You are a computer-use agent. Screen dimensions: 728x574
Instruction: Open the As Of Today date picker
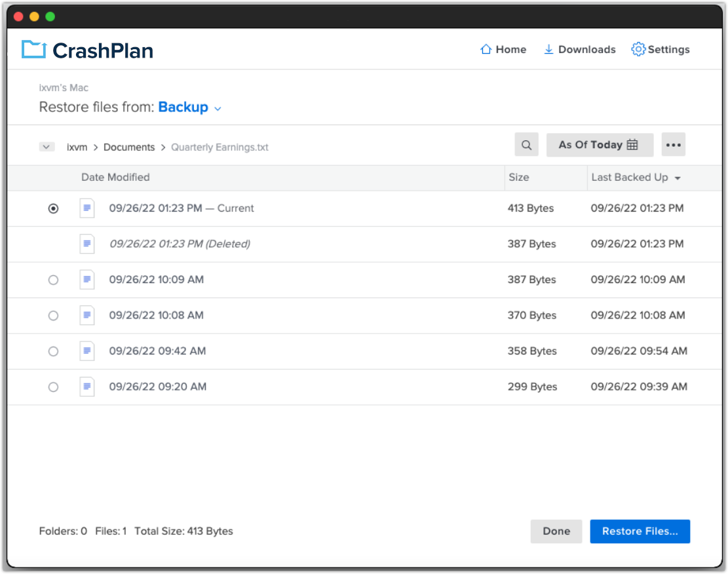[600, 145]
